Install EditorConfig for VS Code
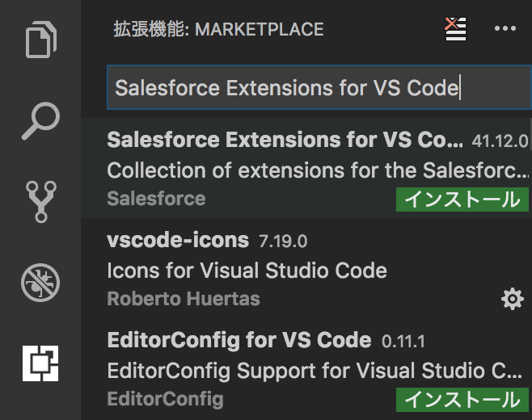Viewport: 532px width, 420px height. [462, 399]
